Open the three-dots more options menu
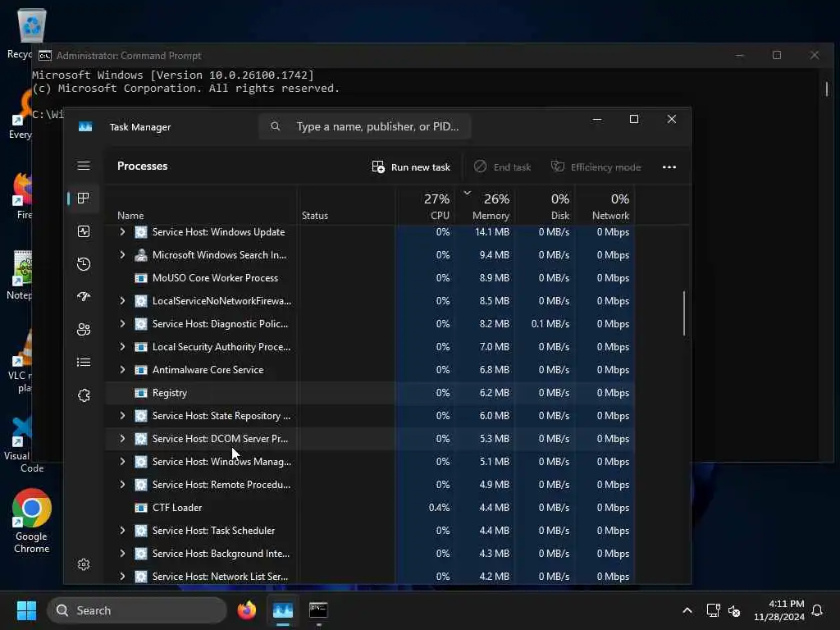Viewport: 840px width, 630px height. [669, 167]
